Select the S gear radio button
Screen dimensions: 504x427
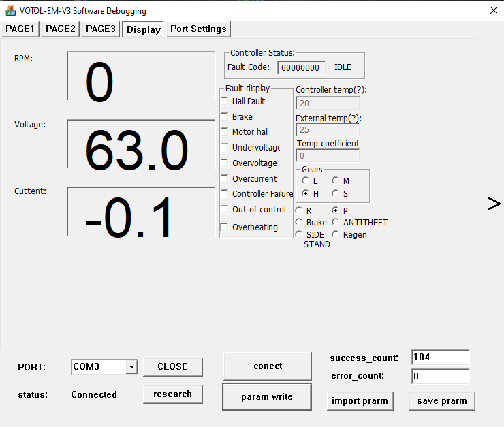click(336, 194)
